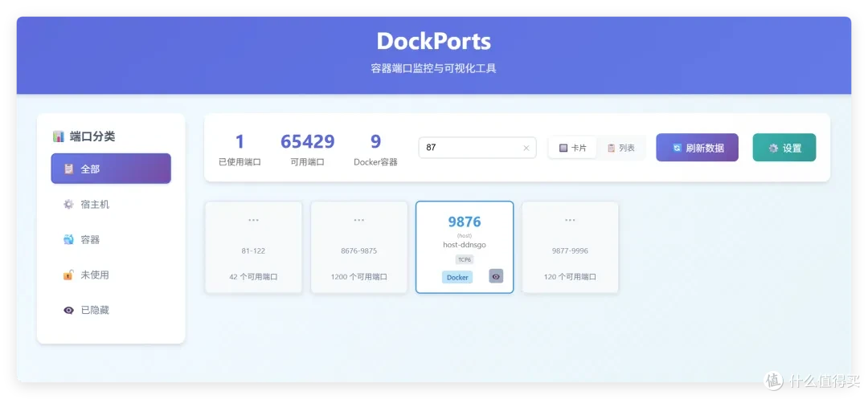Image resolution: width=868 pixels, height=399 pixels.
Task: Click the gear icon beside 宿主机
Action: (68, 205)
